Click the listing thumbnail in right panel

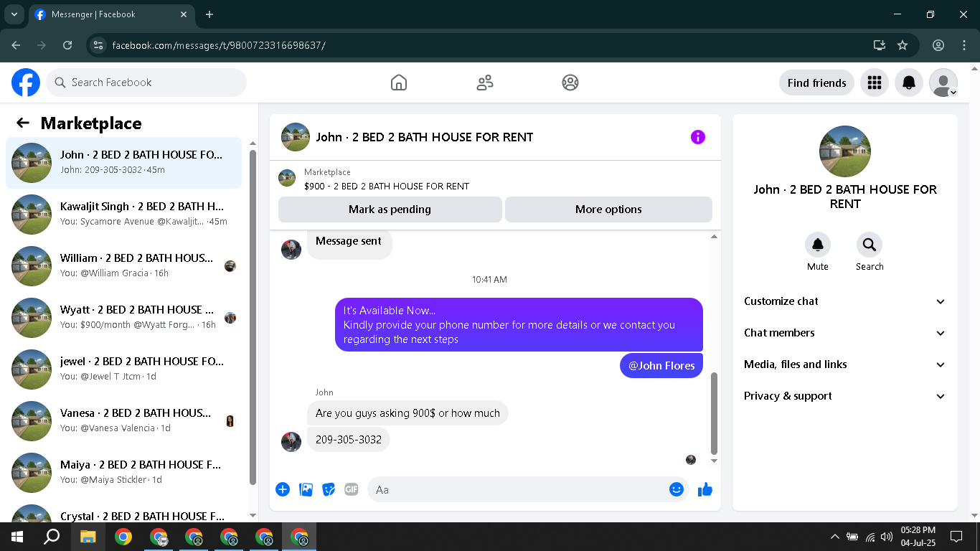tap(845, 151)
